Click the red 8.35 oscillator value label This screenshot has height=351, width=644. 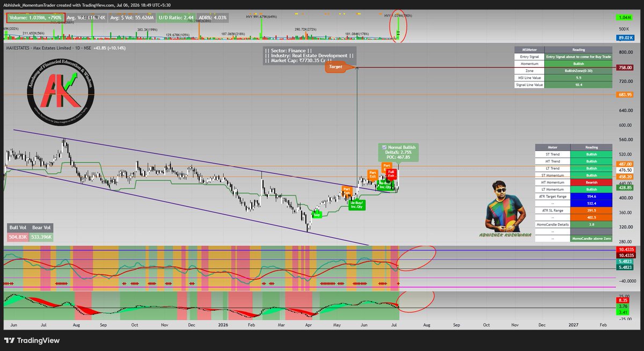pos(623,302)
